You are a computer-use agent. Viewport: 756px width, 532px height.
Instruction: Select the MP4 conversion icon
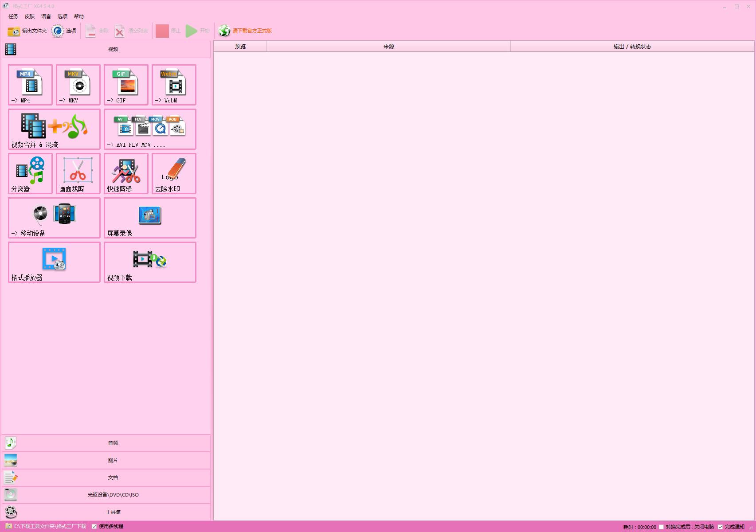30,85
